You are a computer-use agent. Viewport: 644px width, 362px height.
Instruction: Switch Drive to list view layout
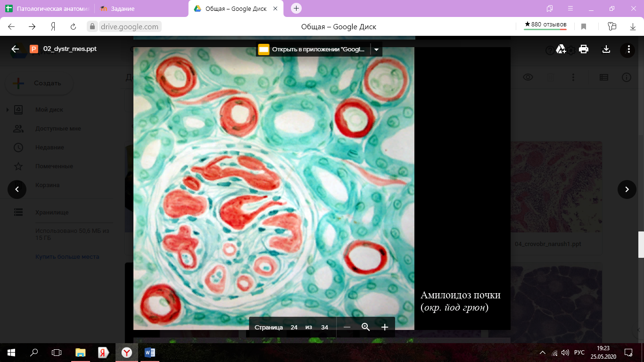point(603,77)
